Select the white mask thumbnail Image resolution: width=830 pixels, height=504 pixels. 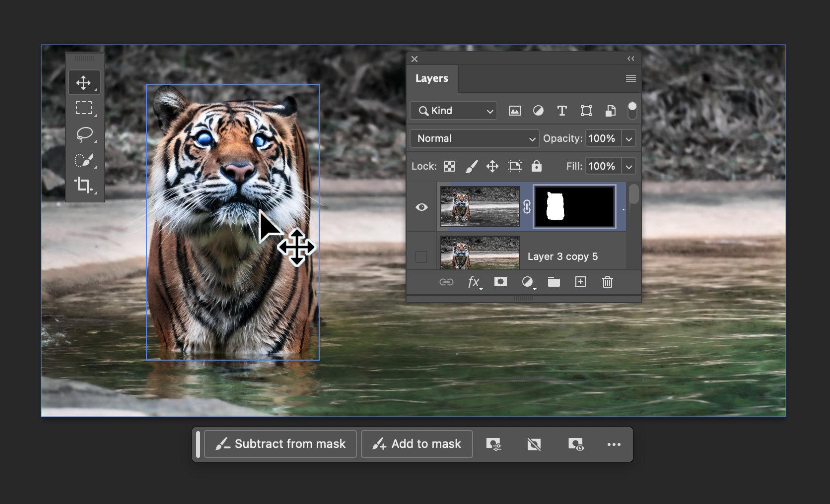[574, 207]
